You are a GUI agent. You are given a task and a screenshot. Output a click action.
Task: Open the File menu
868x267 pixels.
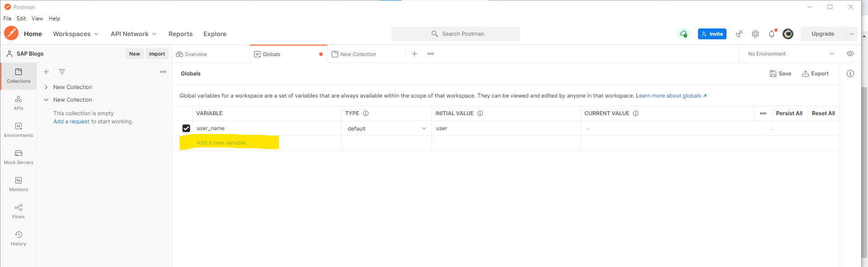click(7, 19)
